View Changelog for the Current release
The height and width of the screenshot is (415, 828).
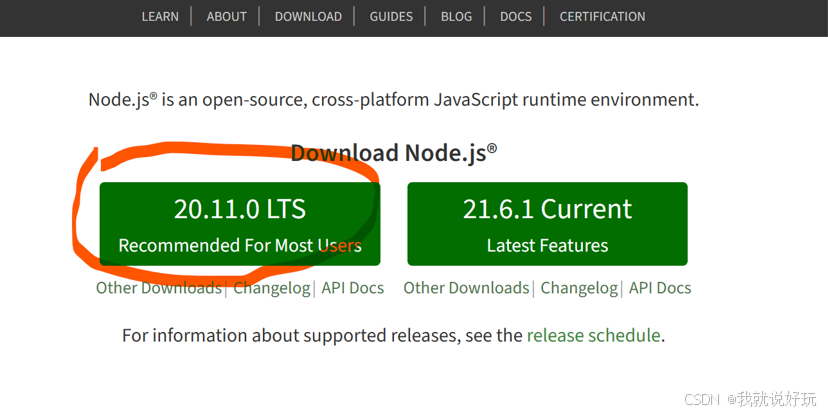click(579, 288)
